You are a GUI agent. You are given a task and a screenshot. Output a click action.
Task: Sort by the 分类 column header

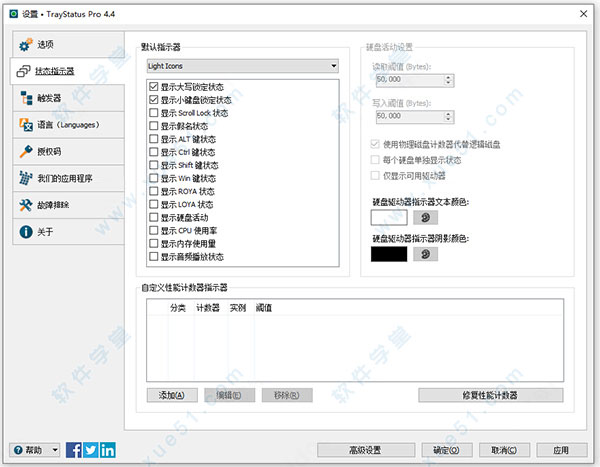tap(178, 308)
